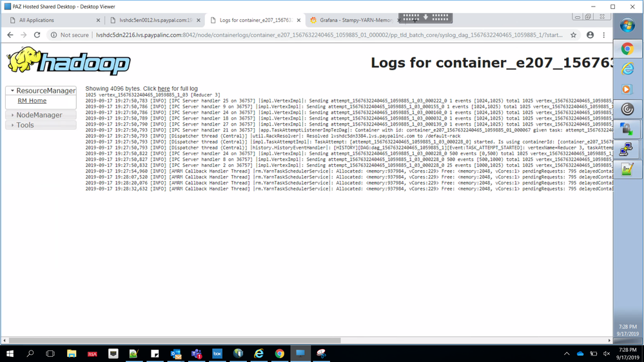The width and height of the screenshot is (644, 362).
Task: Open the local Windows Start menu
Action: coord(10,354)
